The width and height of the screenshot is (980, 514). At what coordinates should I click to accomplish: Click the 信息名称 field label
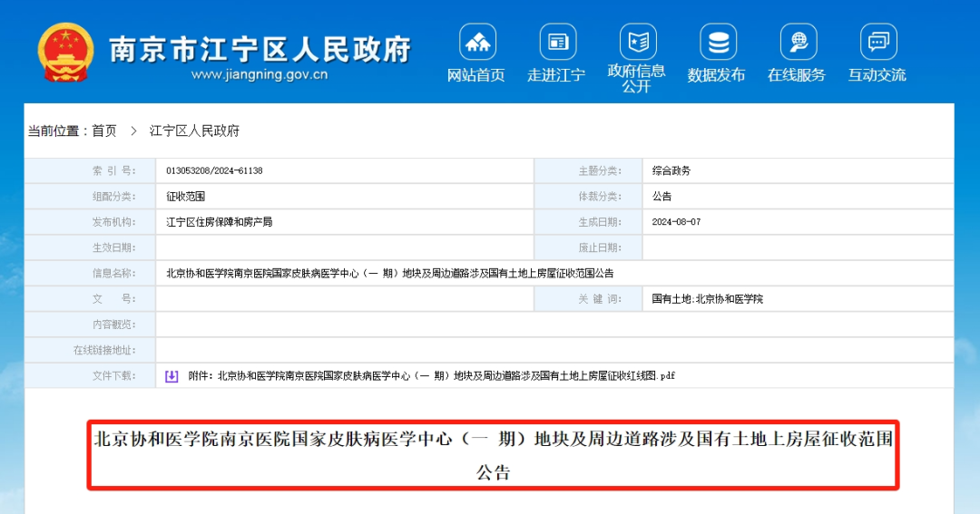113,273
